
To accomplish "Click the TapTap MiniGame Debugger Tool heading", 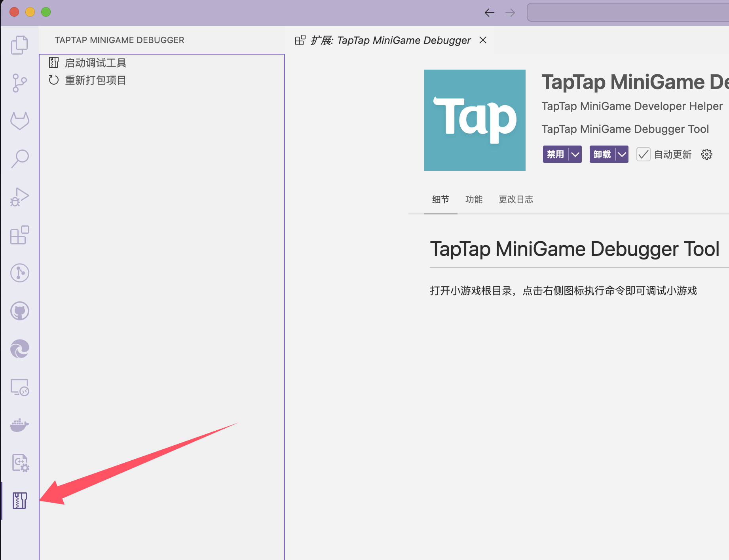I will 575,249.
